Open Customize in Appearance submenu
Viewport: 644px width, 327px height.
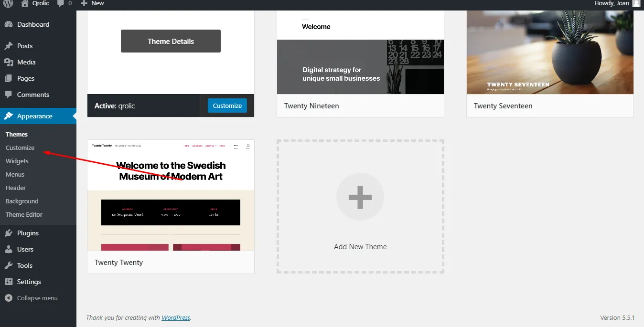pyautogui.click(x=20, y=148)
